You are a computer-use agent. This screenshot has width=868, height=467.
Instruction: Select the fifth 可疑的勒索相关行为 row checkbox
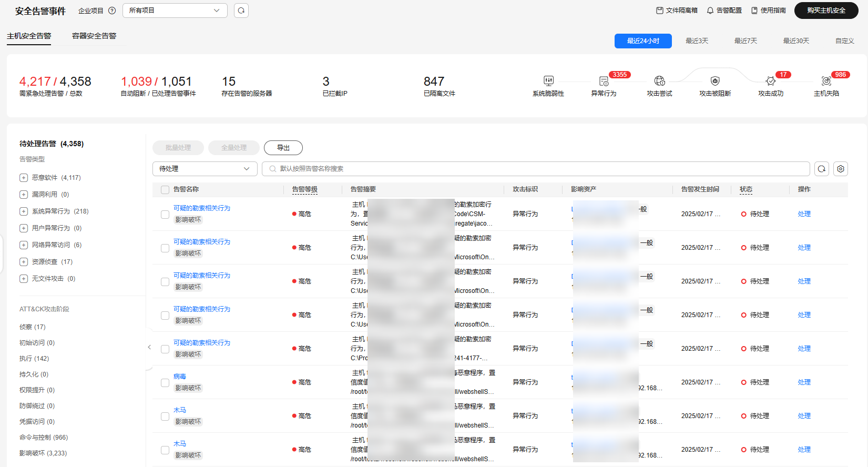(x=165, y=349)
